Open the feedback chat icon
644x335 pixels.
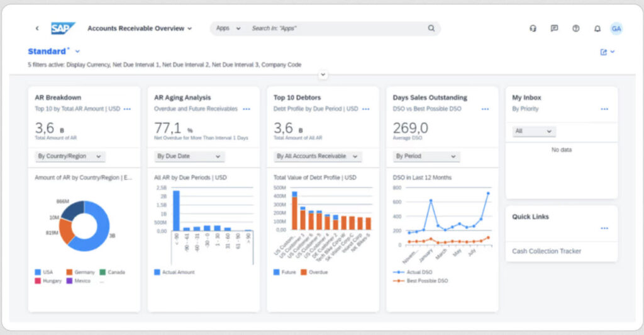click(x=554, y=28)
